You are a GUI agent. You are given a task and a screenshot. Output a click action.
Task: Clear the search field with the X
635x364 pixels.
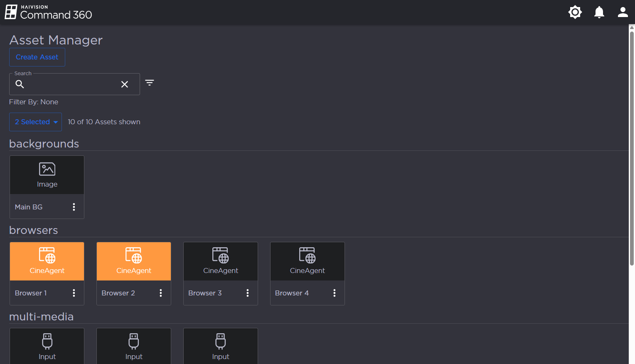(x=124, y=84)
